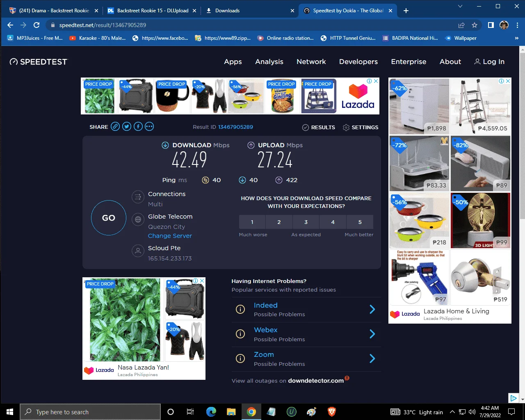525x420 pixels.
Task: Open the 33°C Light rain weather widget
Action: (417, 412)
